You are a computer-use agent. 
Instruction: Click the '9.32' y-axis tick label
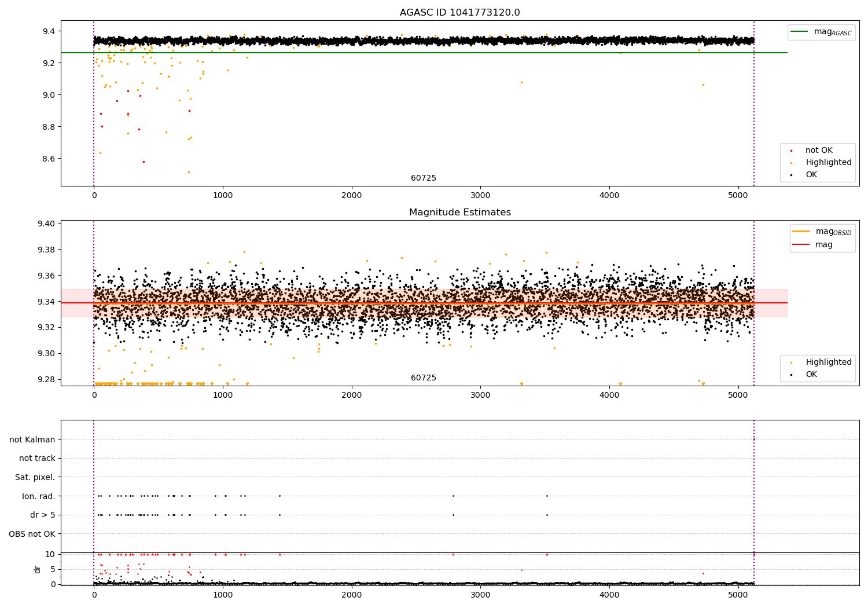[46, 328]
